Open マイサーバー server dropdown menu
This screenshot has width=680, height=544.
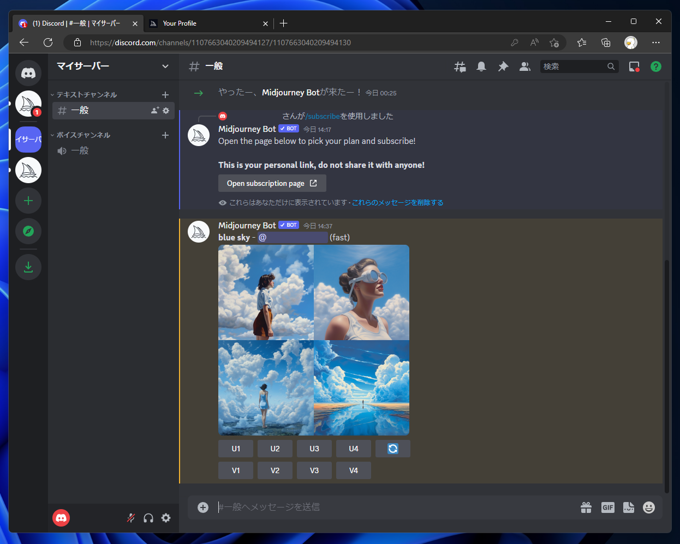pyautogui.click(x=113, y=66)
